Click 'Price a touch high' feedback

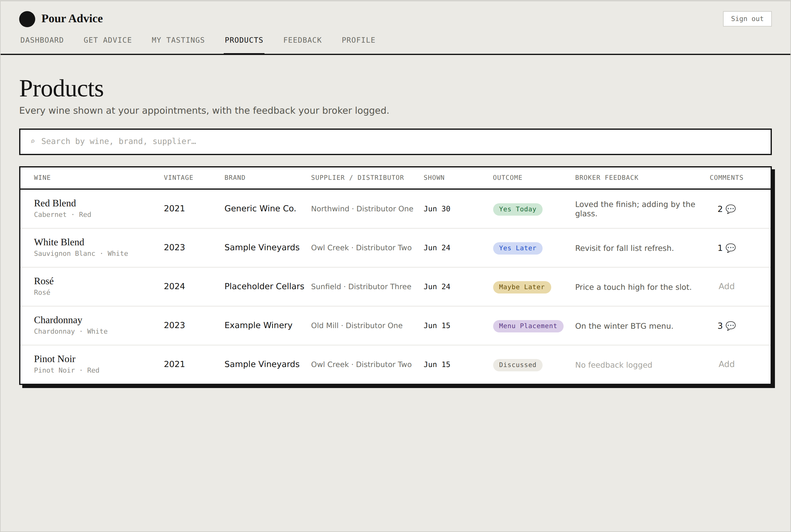[633, 287]
